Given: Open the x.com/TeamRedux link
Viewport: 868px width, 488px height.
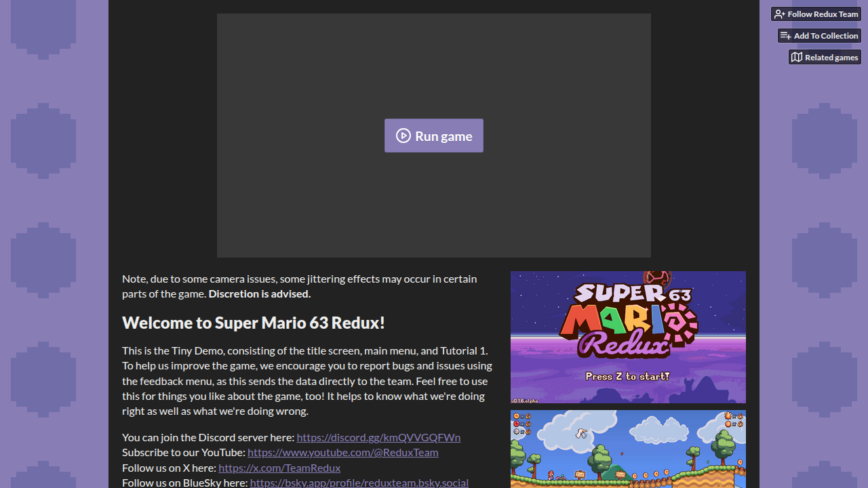Looking at the screenshot, I should pos(279,468).
